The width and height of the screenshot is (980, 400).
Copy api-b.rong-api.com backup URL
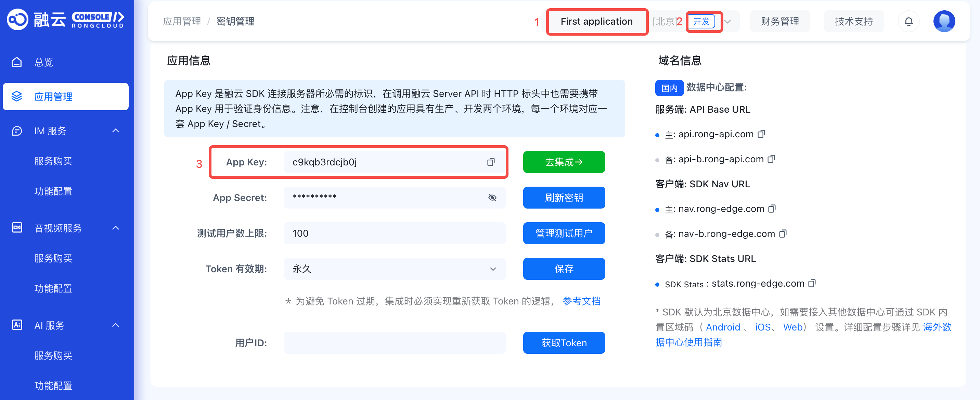[771, 159]
